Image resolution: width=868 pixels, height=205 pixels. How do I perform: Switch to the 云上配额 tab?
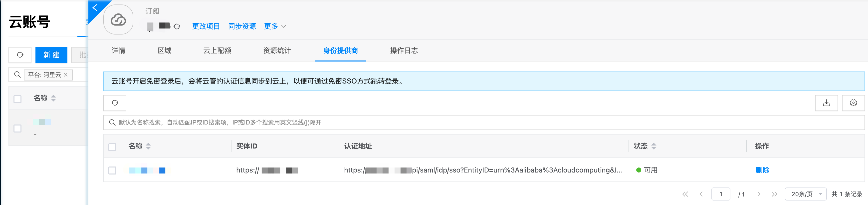pyautogui.click(x=217, y=50)
